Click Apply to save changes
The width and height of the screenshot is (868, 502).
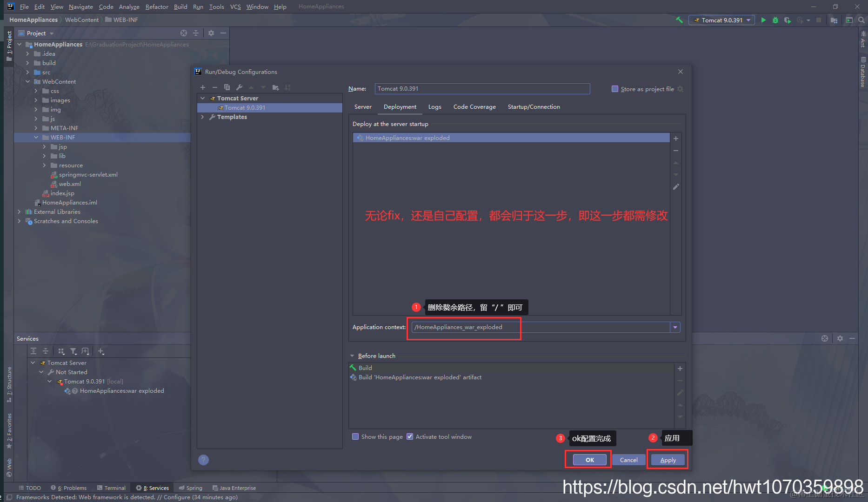click(x=668, y=460)
